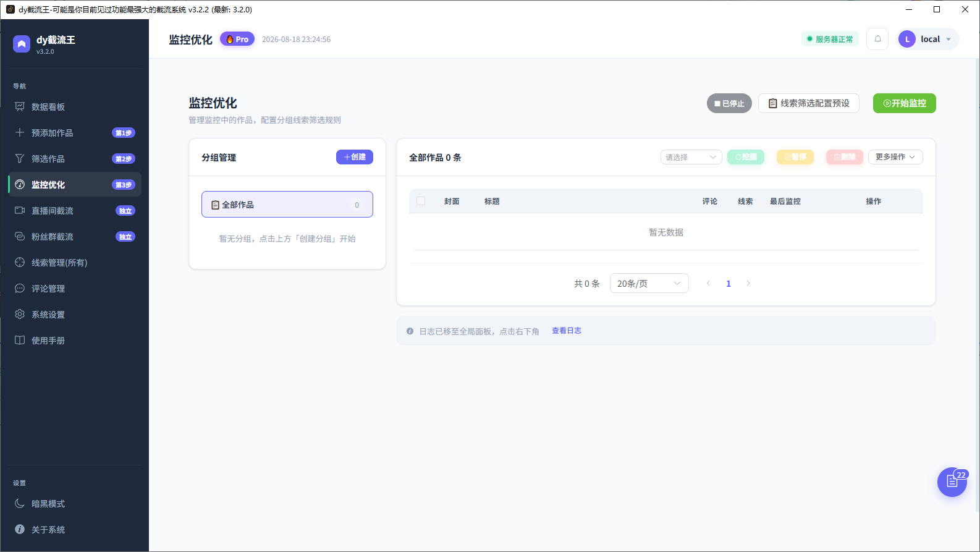The image size is (980, 552).
Task: Open 线索筛选配置预设 settings
Action: click(809, 103)
